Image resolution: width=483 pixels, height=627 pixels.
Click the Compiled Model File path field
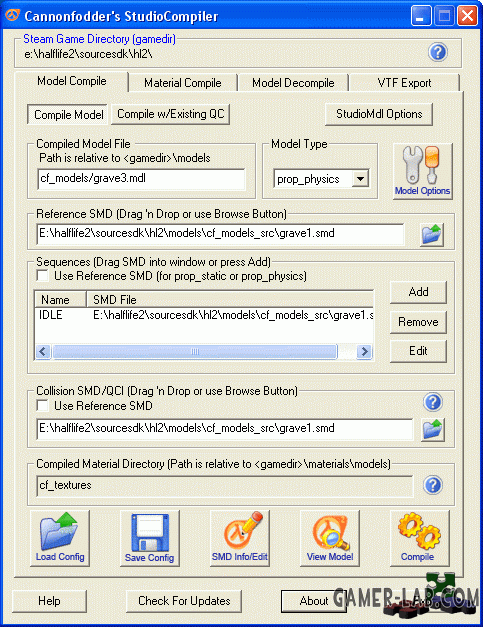(x=141, y=179)
